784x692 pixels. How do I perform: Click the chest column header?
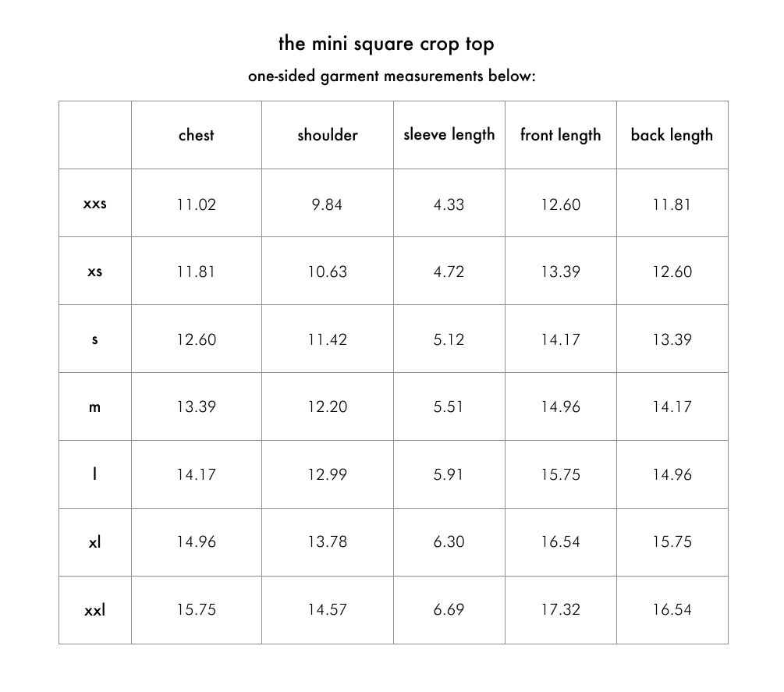[x=196, y=135]
